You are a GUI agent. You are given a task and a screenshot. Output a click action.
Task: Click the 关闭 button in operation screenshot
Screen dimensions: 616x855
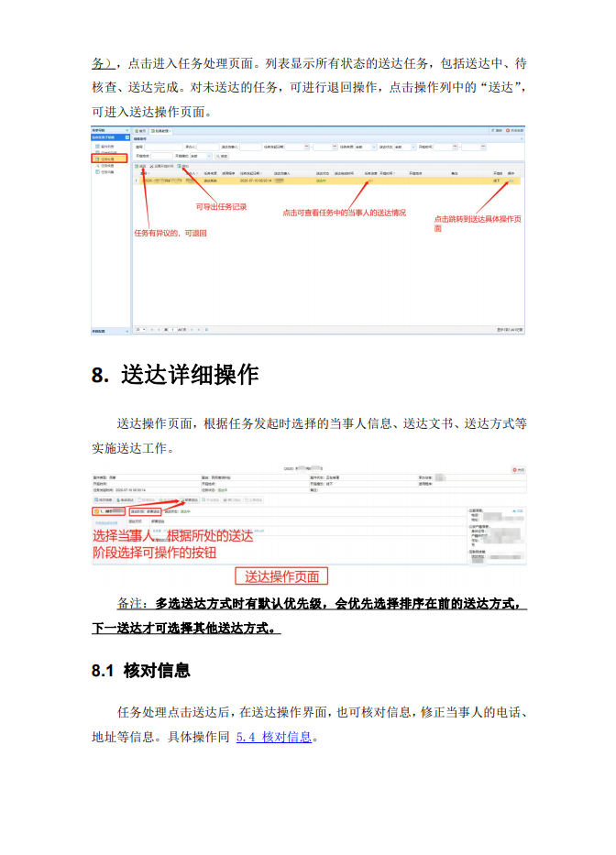[x=518, y=470]
